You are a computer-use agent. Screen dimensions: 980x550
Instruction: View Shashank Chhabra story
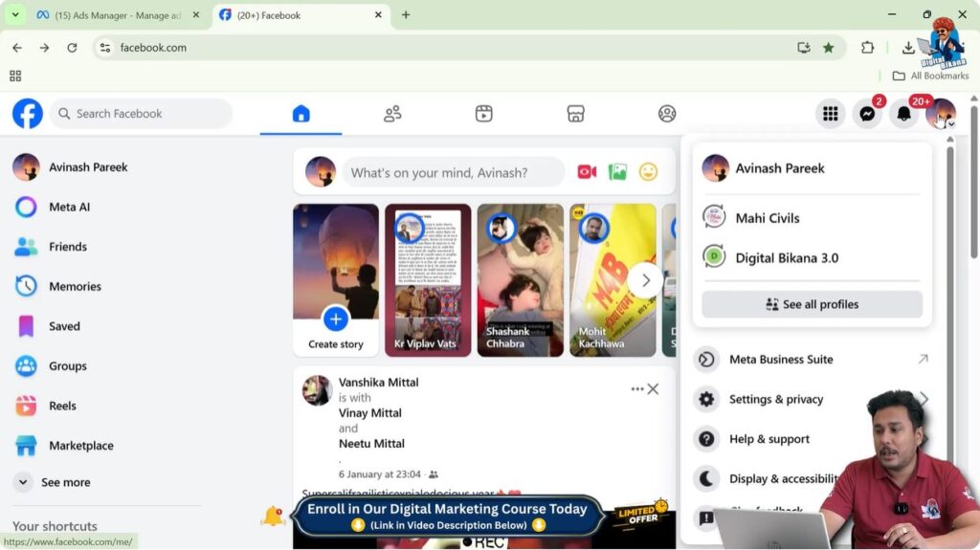pos(520,280)
